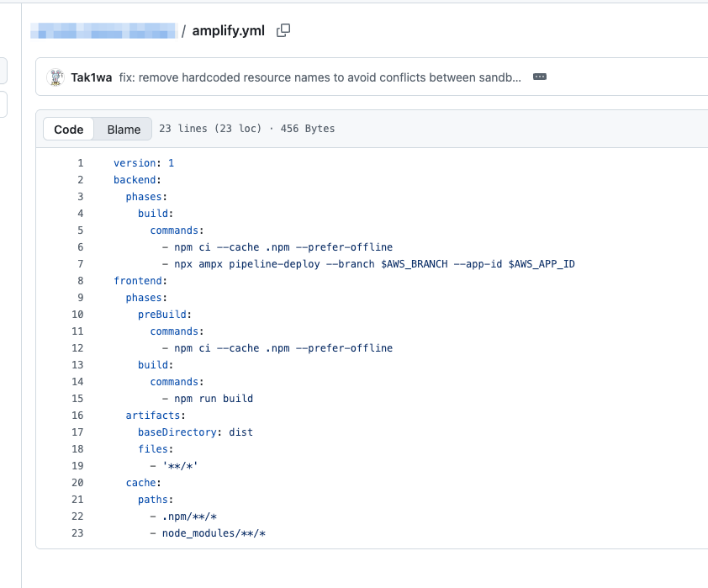
Task: Select line number 23
Action: 77,533
